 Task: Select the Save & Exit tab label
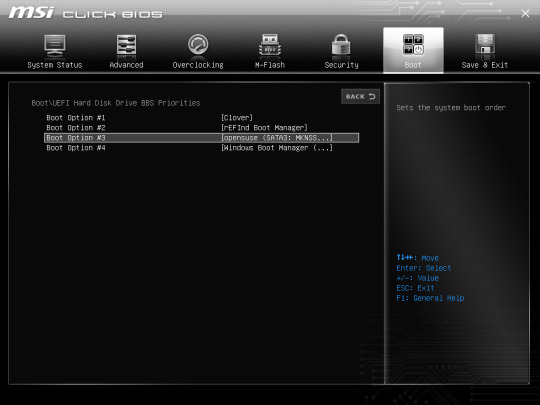pos(485,65)
